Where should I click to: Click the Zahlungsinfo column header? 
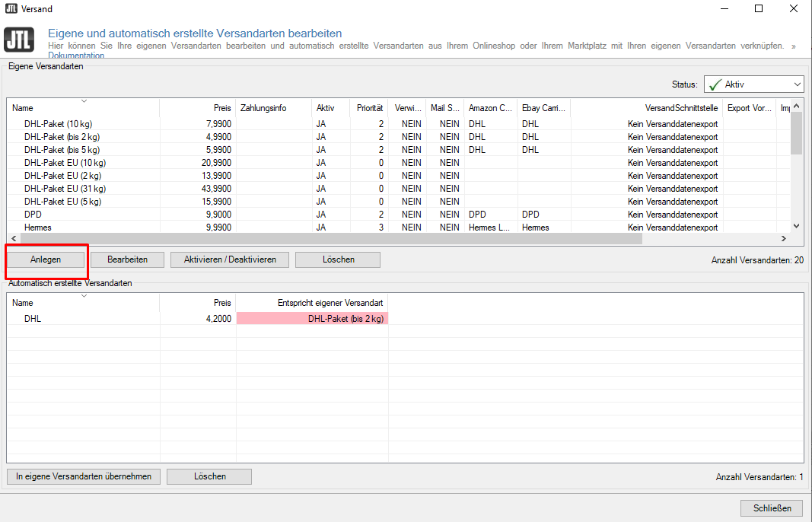point(273,108)
